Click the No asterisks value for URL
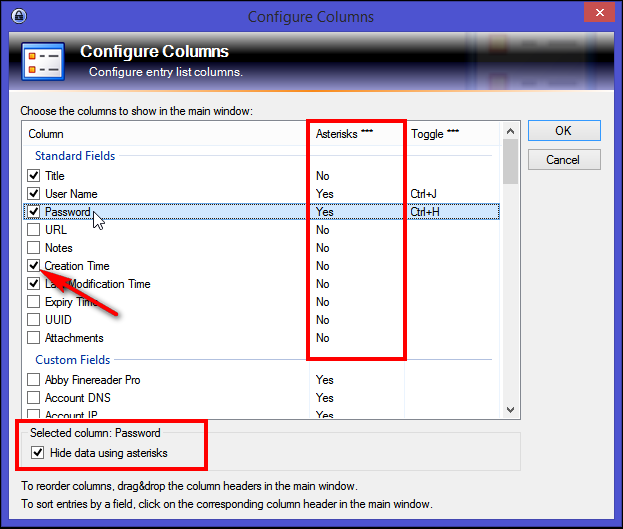 (323, 230)
